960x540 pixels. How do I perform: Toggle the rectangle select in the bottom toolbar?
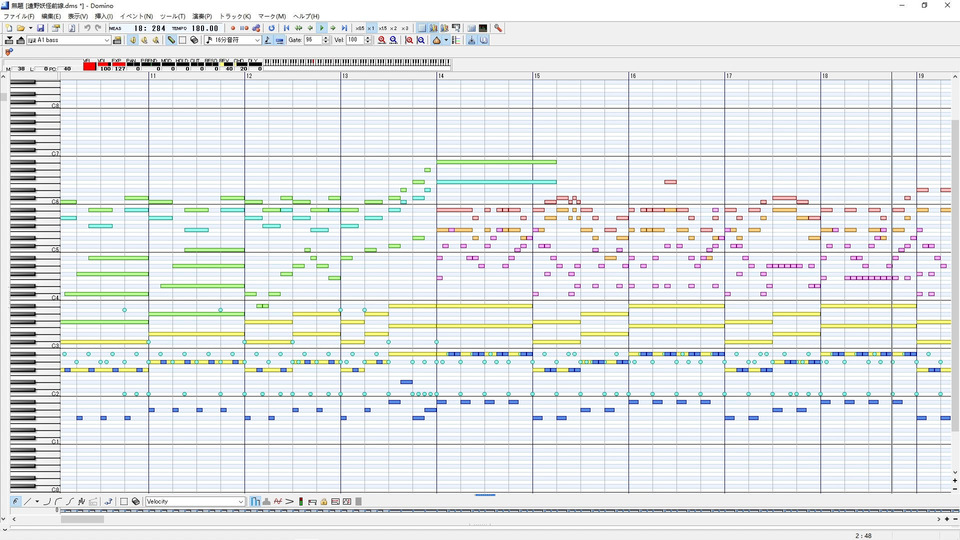(x=124, y=501)
